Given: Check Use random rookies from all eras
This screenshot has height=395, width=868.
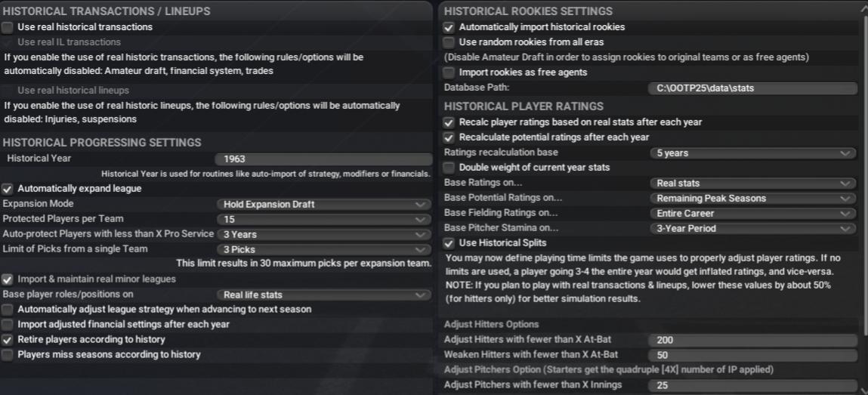Looking at the screenshot, I should click(x=449, y=42).
